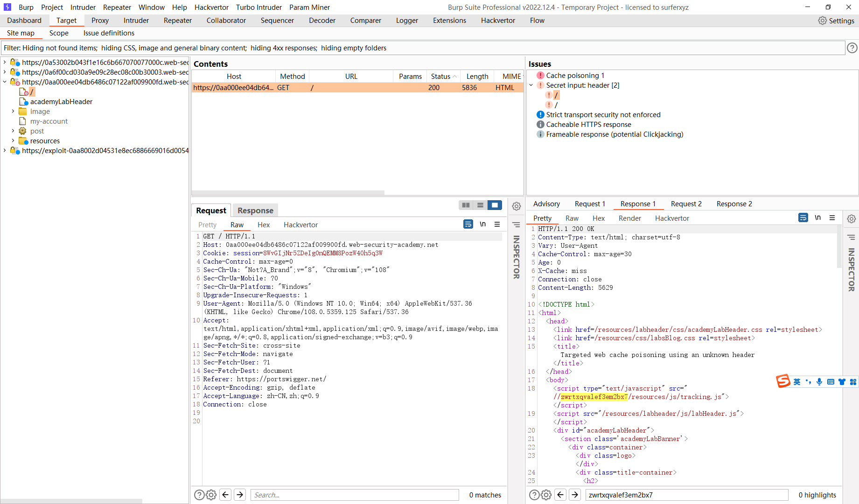Go to next highlight in issue Response search
859x504 pixels.
[x=575, y=495]
